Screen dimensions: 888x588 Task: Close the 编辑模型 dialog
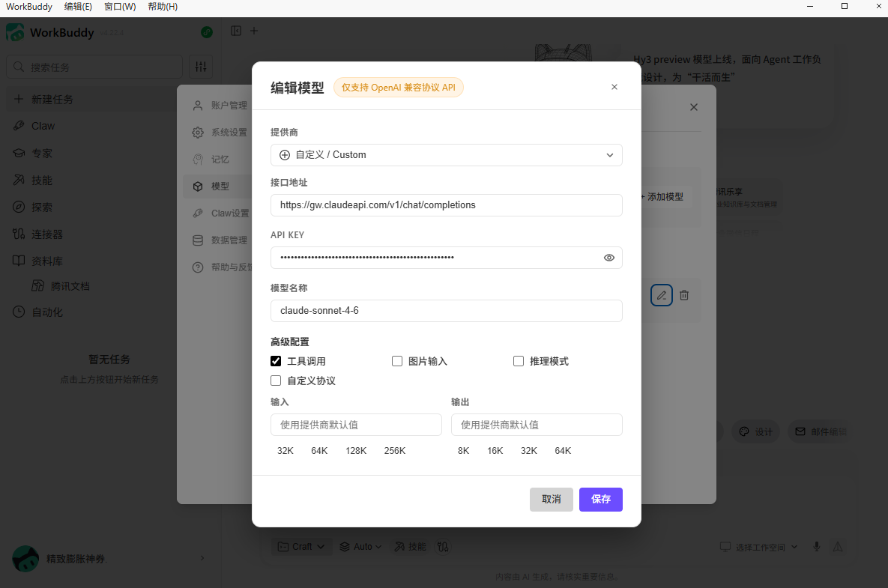tap(614, 87)
